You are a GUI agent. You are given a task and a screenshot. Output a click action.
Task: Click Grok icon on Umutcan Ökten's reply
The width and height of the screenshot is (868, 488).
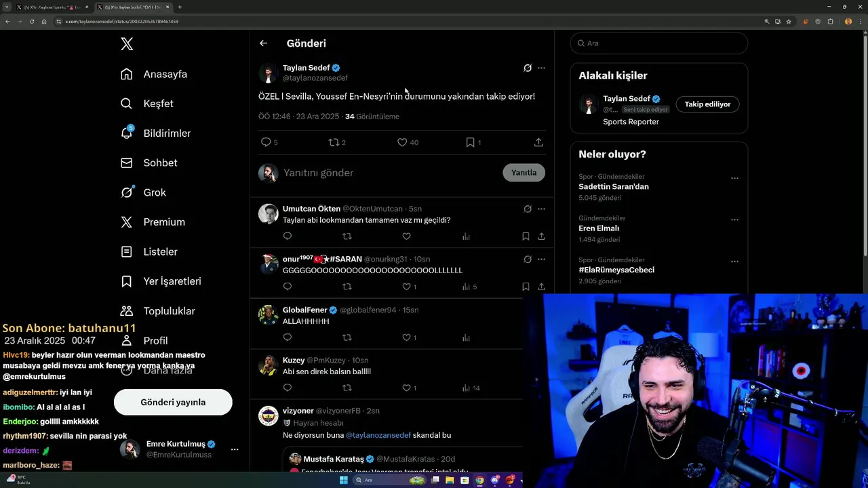[x=528, y=209]
